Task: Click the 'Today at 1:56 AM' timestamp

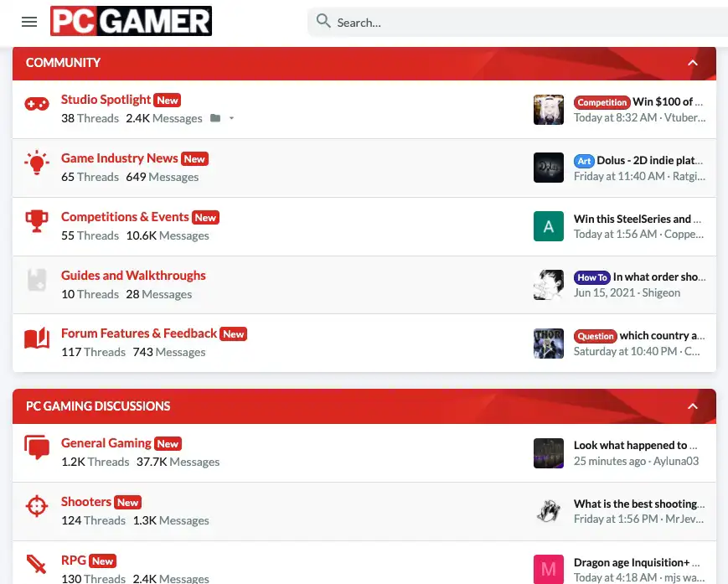Action: [615, 234]
